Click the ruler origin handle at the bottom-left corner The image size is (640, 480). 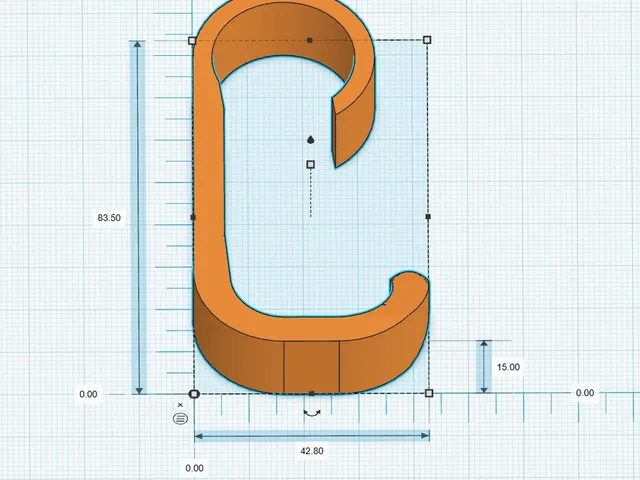(x=194, y=394)
